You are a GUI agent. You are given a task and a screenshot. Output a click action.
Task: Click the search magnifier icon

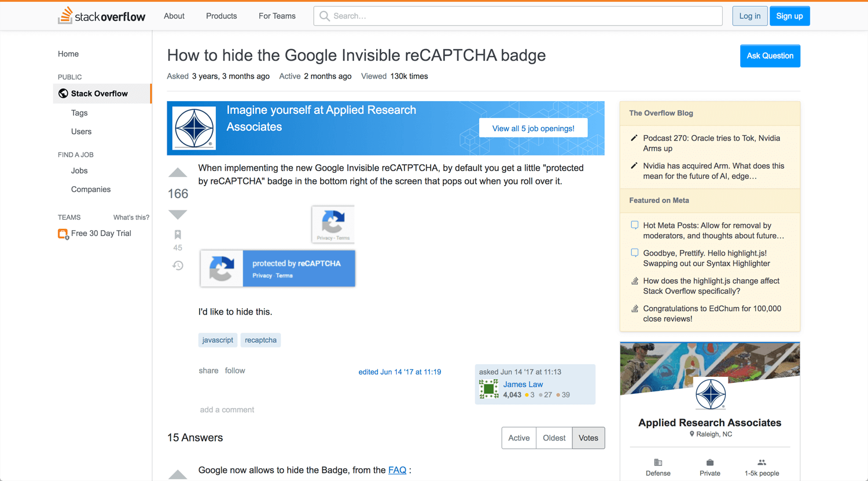click(325, 16)
